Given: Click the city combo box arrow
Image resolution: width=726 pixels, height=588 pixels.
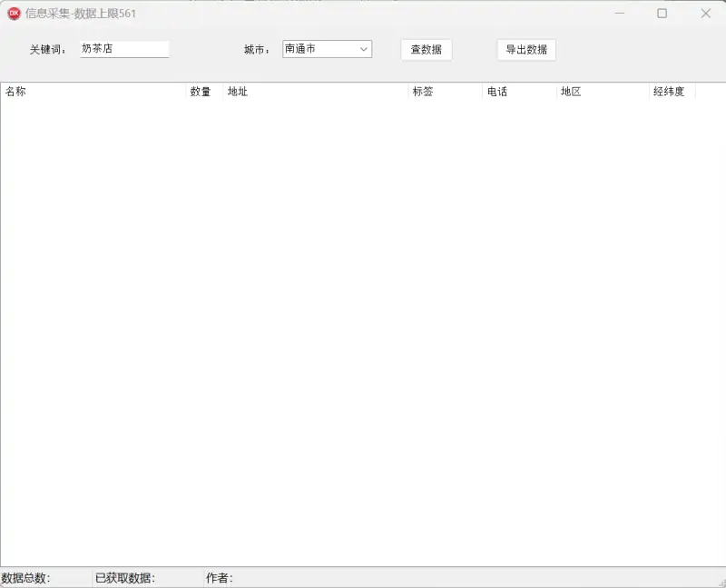Looking at the screenshot, I should [x=365, y=49].
